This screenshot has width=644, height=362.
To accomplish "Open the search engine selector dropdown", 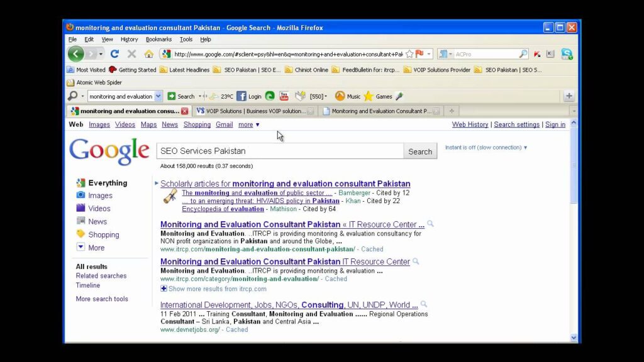I will click(x=445, y=54).
